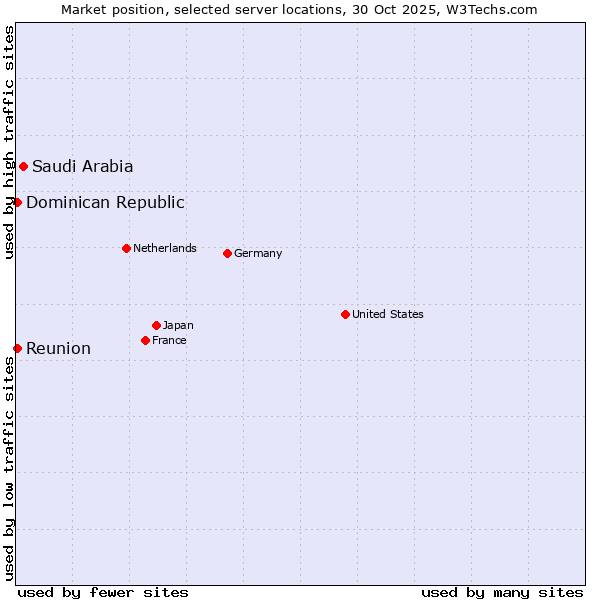Click the chart title mentioning W3Techs.com
Image resolution: width=600 pixels, height=600 pixels.
[299, 9]
